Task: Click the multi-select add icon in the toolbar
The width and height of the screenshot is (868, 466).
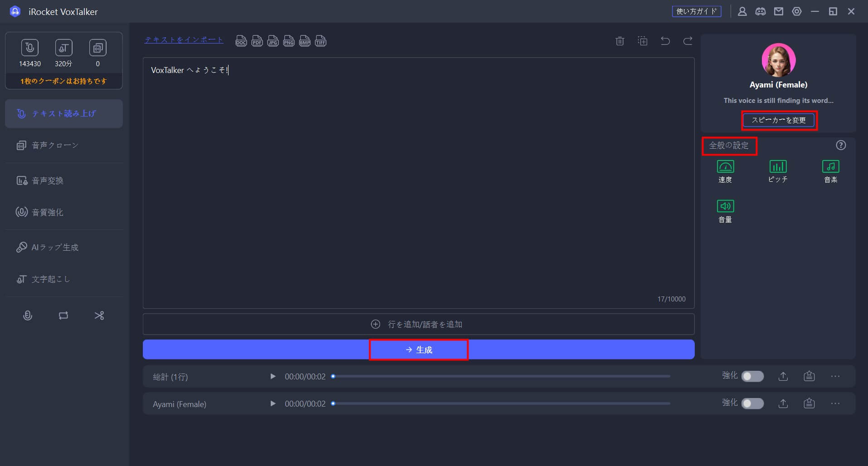Action: pyautogui.click(x=643, y=41)
